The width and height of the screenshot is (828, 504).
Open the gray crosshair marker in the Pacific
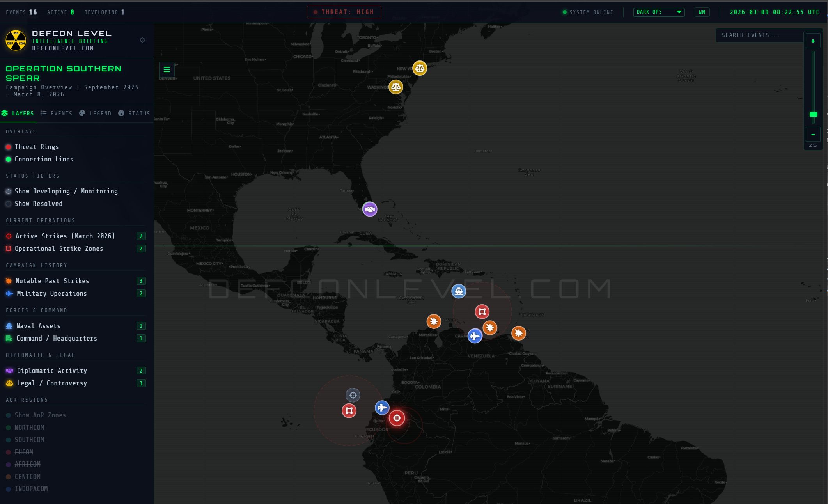tap(353, 395)
